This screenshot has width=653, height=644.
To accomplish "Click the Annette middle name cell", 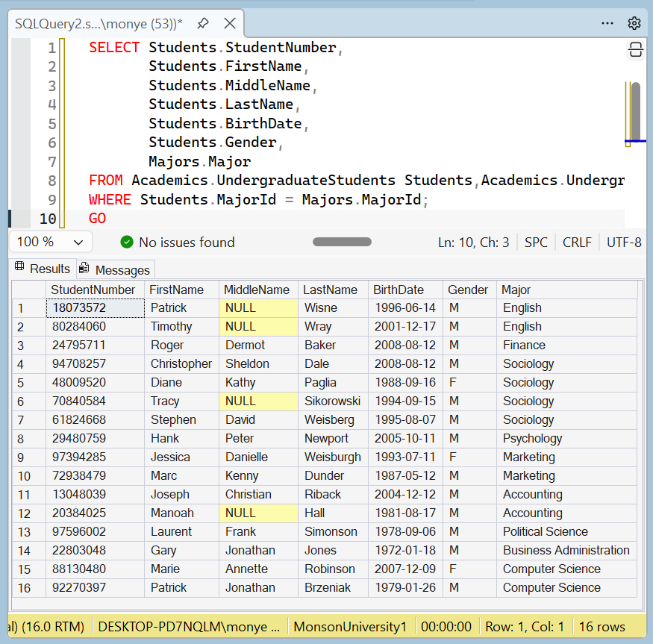I will click(x=258, y=569).
